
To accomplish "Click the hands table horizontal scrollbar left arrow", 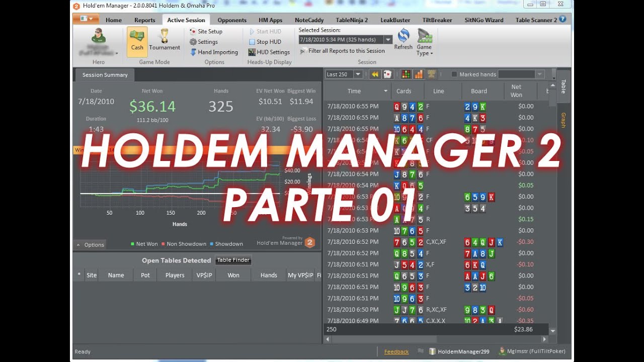I will point(329,339).
